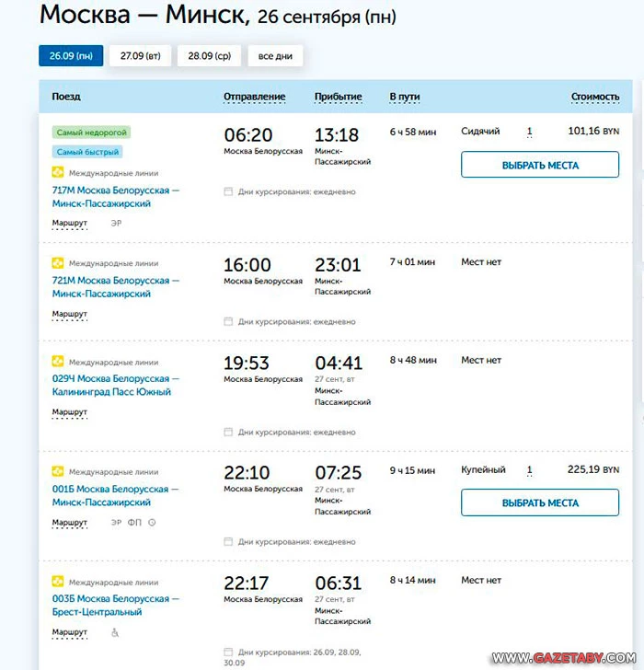Sort the list by Стоимость column
Screen dimensions: 644x670
click(595, 97)
